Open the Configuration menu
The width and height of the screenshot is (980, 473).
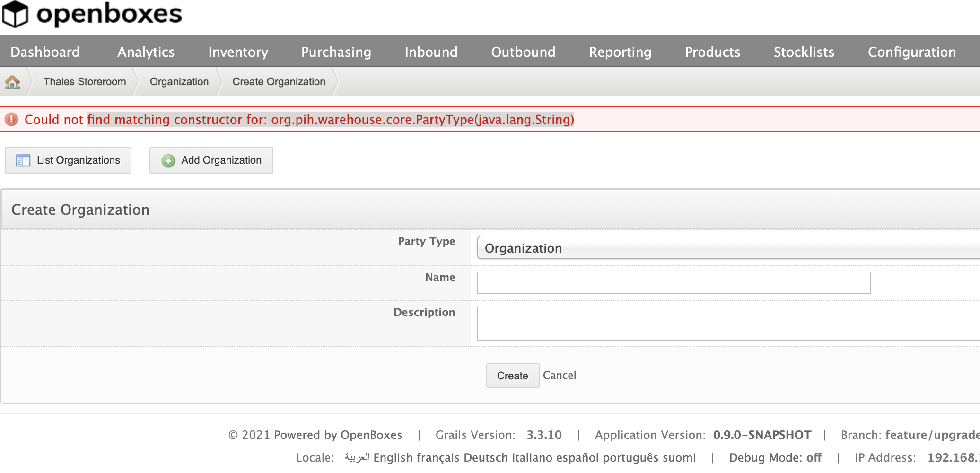click(912, 52)
